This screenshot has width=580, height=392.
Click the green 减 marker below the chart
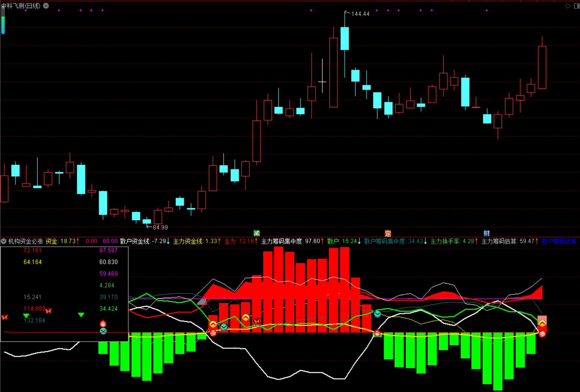pos(256,233)
